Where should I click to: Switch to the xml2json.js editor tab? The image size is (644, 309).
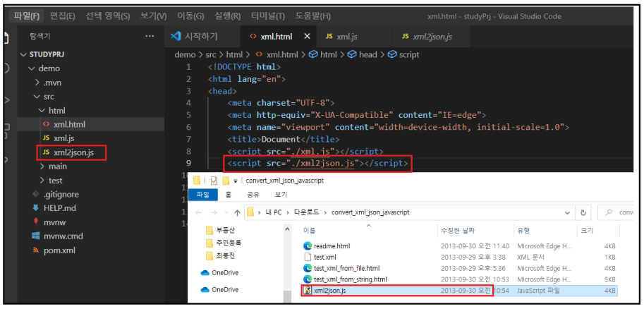pyautogui.click(x=431, y=37)
